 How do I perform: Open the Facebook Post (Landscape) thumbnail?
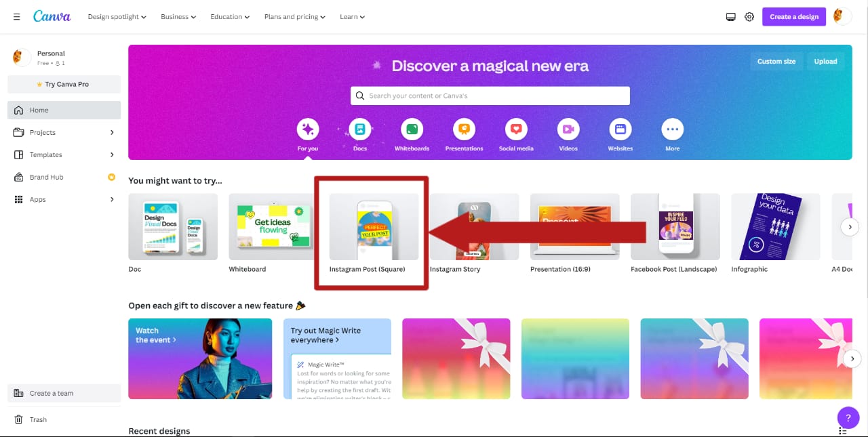[675, 227]
